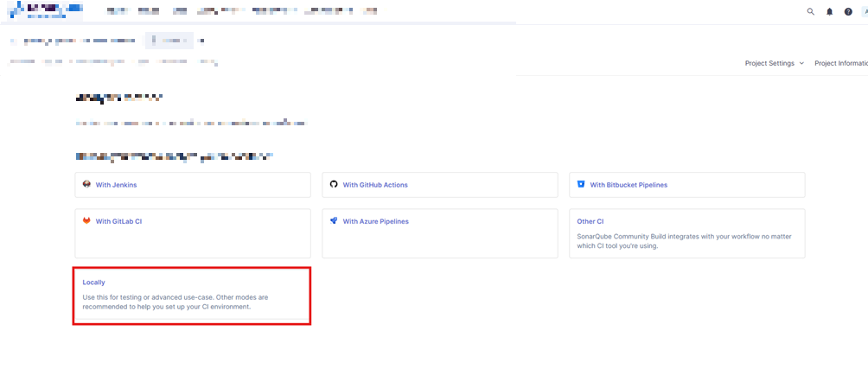Open the Other CI option
This screenshot has height=381, width=868.
click(x=687, y=233)
